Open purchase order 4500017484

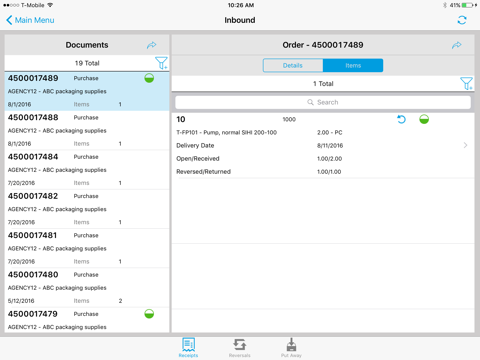pyautogui.click(x=87, y=170)
